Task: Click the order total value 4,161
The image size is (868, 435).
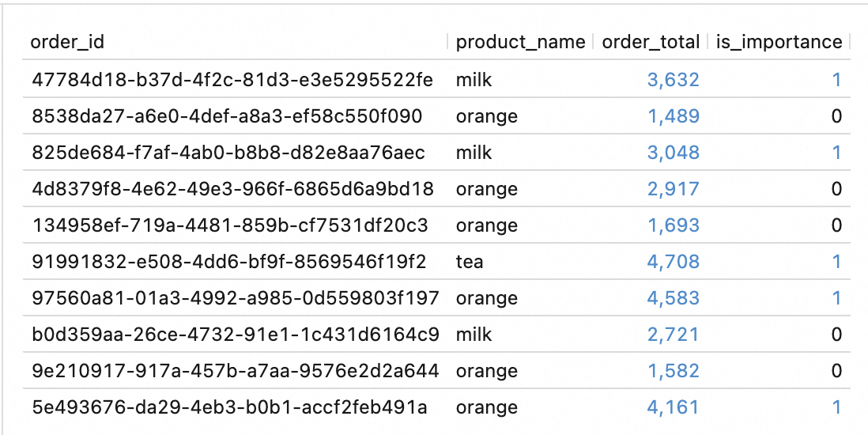Action: (673, 407)
